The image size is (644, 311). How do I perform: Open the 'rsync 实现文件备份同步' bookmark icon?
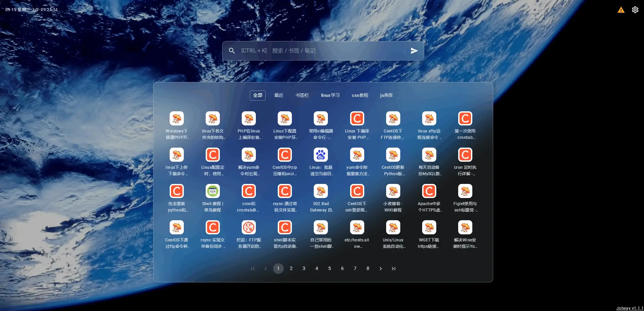213,227
